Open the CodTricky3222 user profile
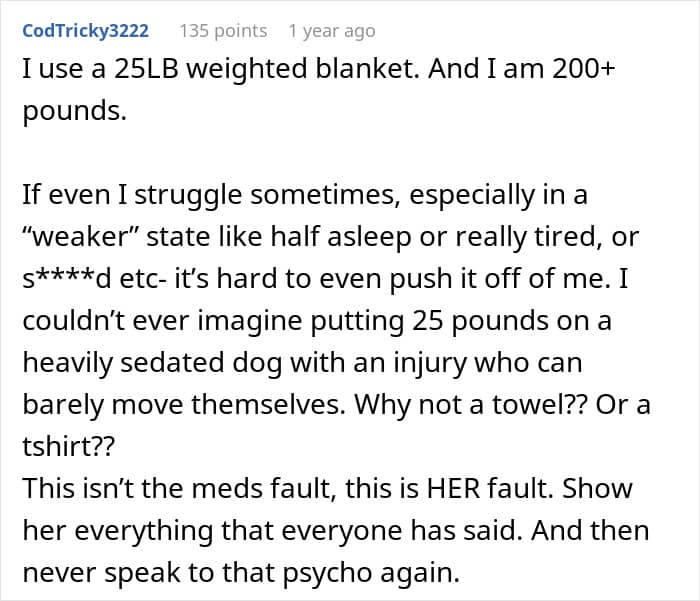Screen dimensions: 700x601 [x=85, y=31]
